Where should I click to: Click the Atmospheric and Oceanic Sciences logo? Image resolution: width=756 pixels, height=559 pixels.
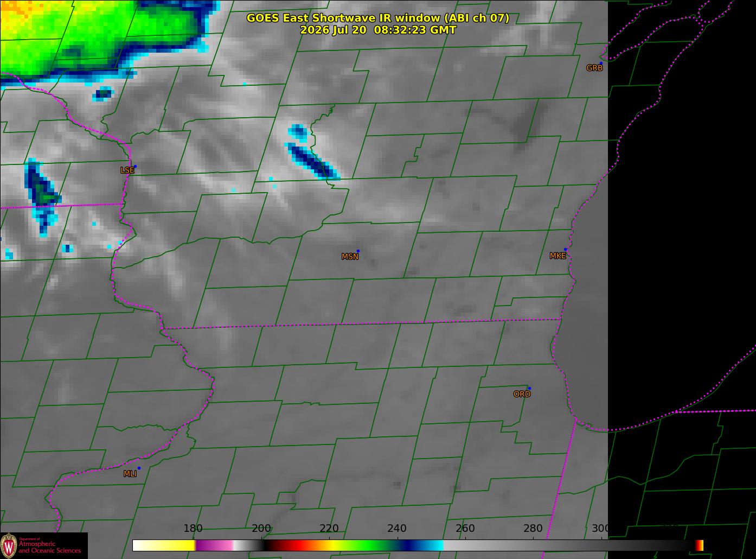(x=44, y=545)
